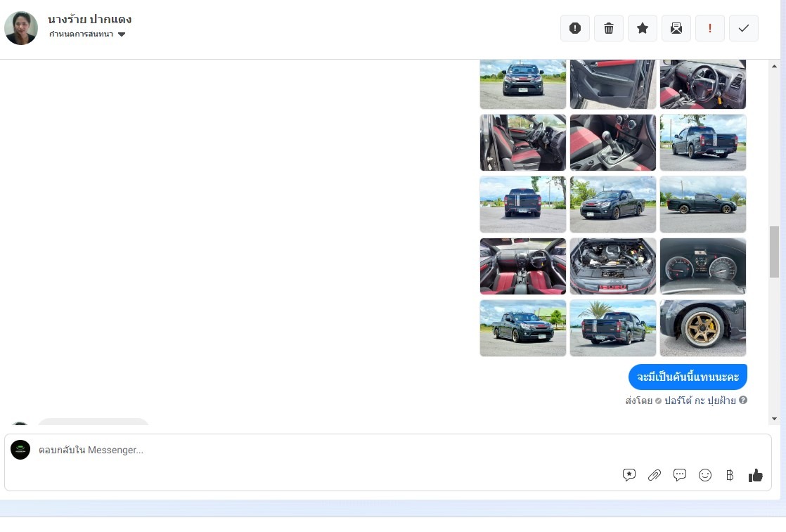Flag conversation with red exclamation icon
The height and width of the screenshot is (532, 786).
(x=710, y=28)
